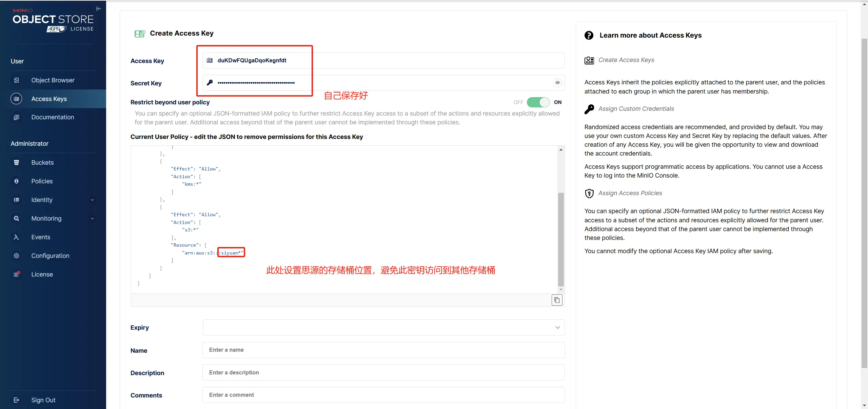Click the Policies shield icon
The width and height of the screenshot is (868, 409).
coord(16,181)
